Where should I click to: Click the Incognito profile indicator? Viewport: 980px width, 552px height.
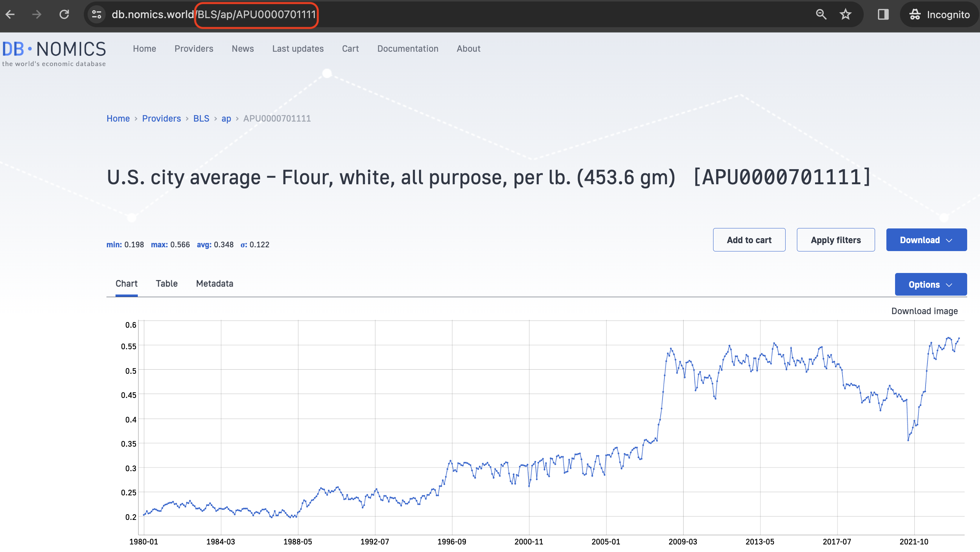(x=939, y=14)
